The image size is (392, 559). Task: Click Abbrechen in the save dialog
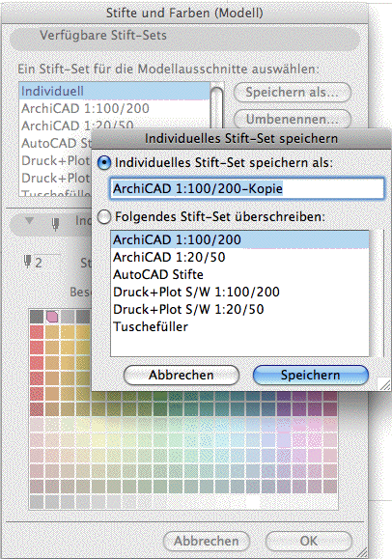pyautogui.click(x=182, y=375)
